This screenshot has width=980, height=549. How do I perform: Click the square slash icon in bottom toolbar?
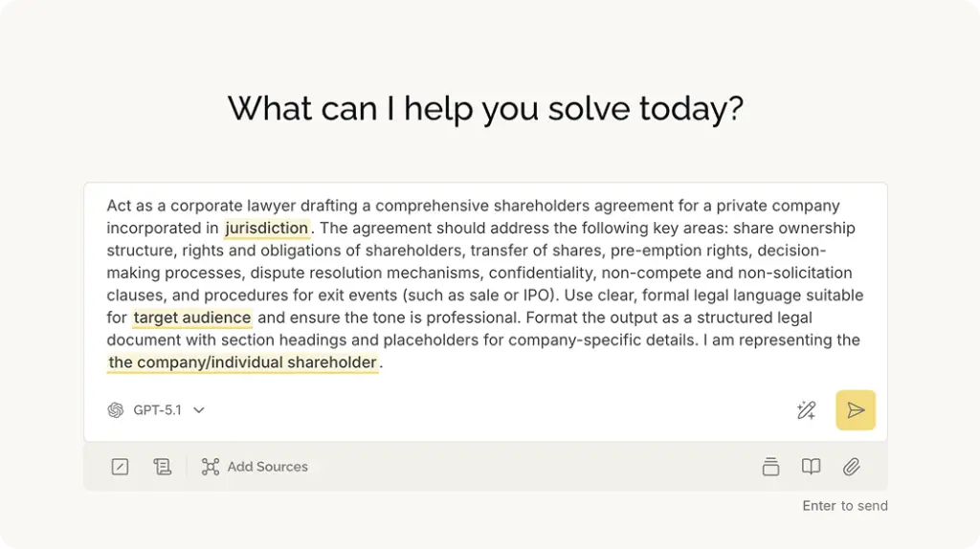(120, 467)
